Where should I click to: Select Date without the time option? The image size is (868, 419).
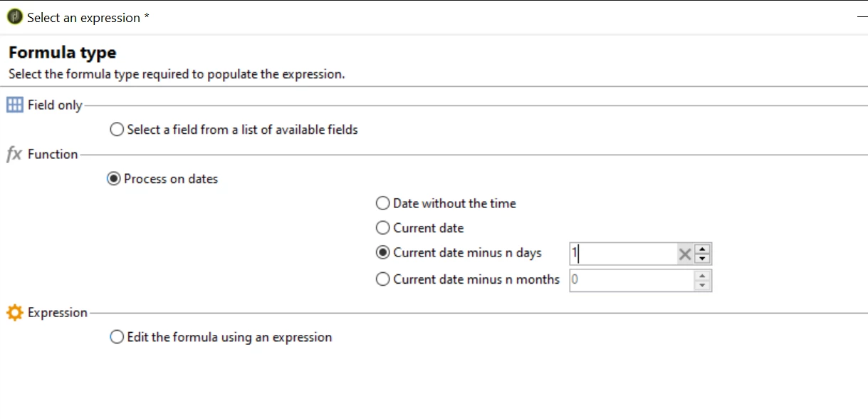point(383,203)
